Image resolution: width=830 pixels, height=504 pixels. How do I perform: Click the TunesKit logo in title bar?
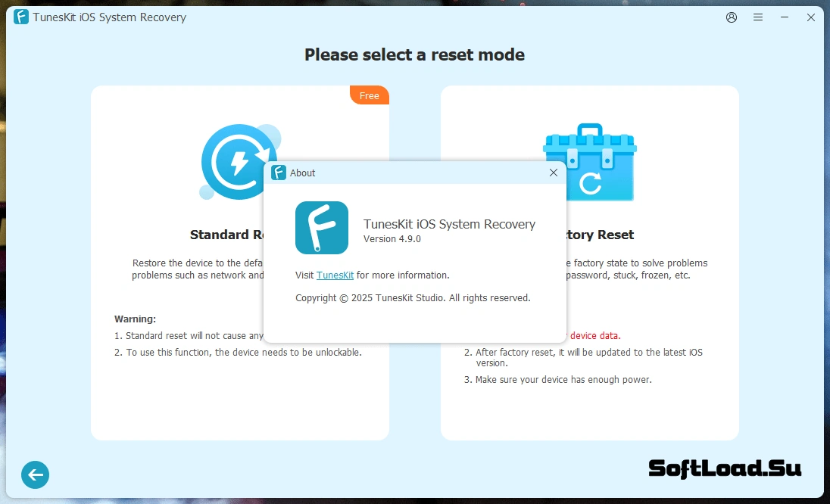[21, 17]
